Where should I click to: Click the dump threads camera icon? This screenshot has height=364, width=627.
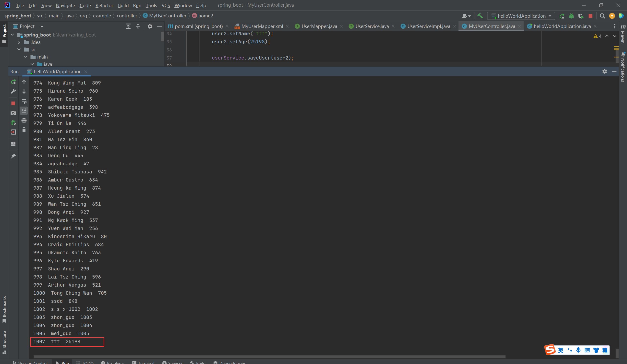point(13,113)
